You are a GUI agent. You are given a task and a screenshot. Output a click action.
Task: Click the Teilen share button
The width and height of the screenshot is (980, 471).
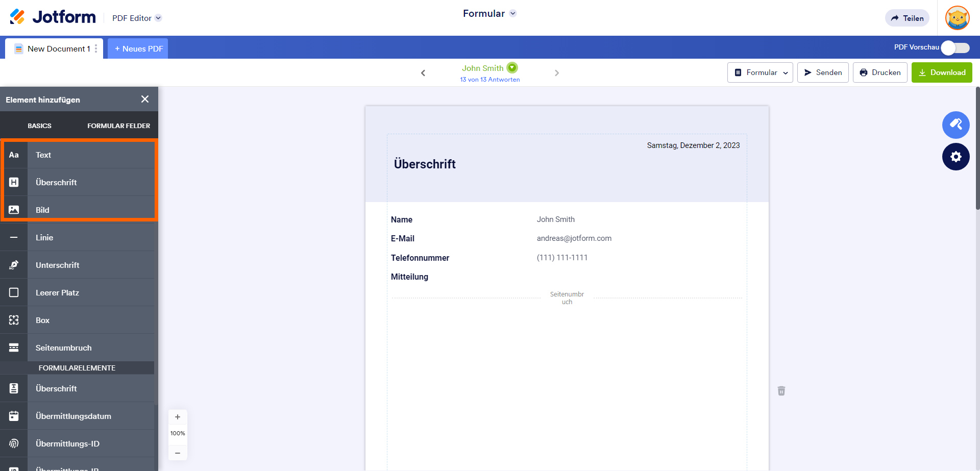[x=907, y=18]
